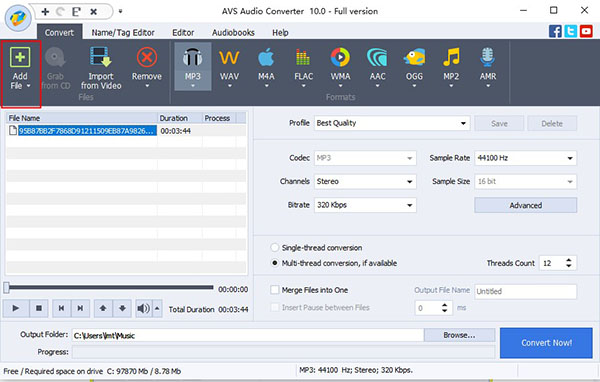Click Browse... for output folder

(459, 335)
